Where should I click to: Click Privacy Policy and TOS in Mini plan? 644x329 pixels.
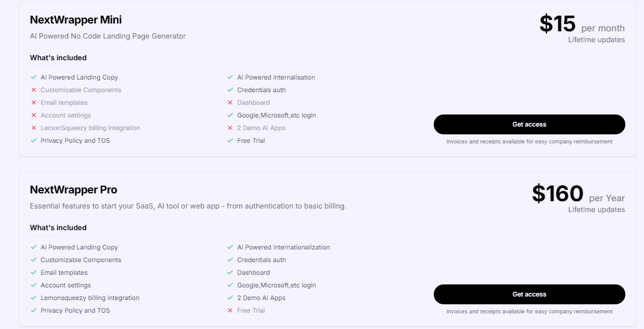click(x=75, y=140)
